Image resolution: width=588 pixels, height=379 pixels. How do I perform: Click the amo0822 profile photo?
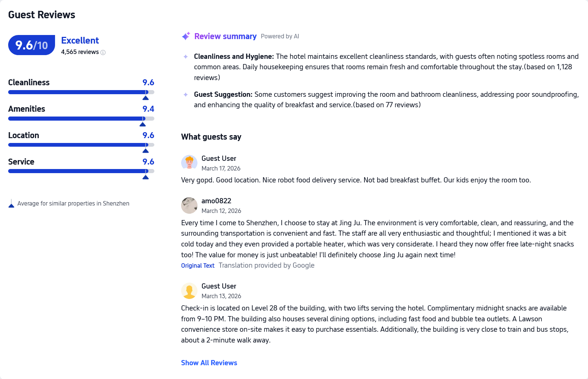(x=189, y=206)
